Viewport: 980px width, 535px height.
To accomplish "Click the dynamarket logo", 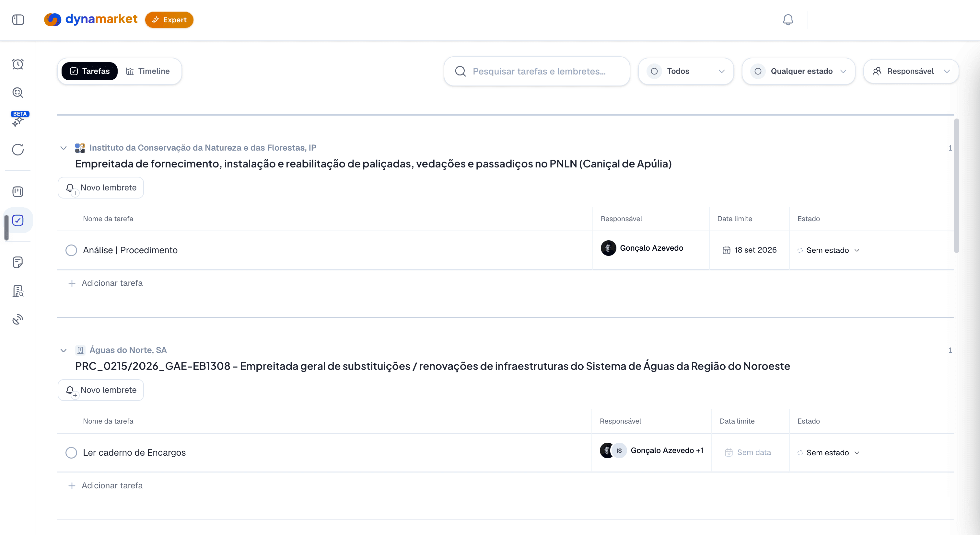I will 91,19.
